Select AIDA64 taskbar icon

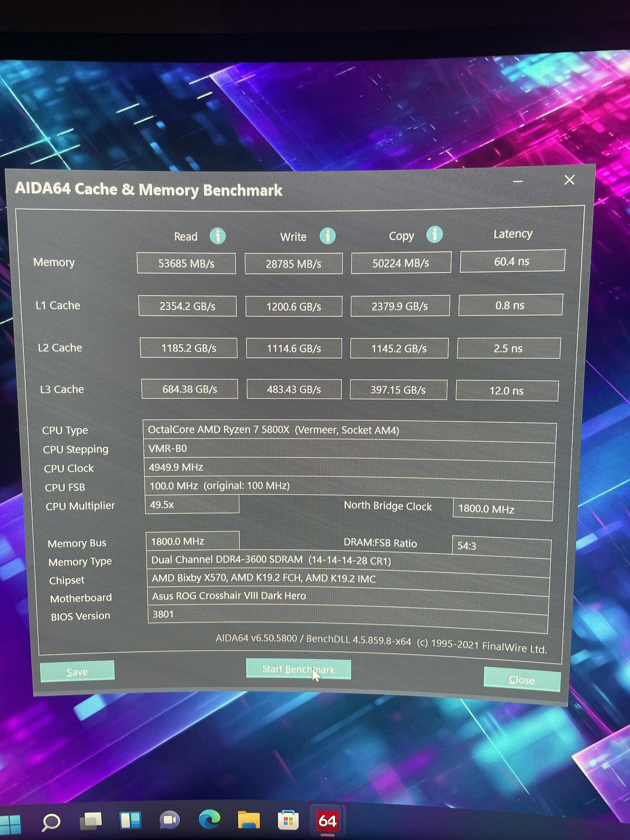pos(327,821)
